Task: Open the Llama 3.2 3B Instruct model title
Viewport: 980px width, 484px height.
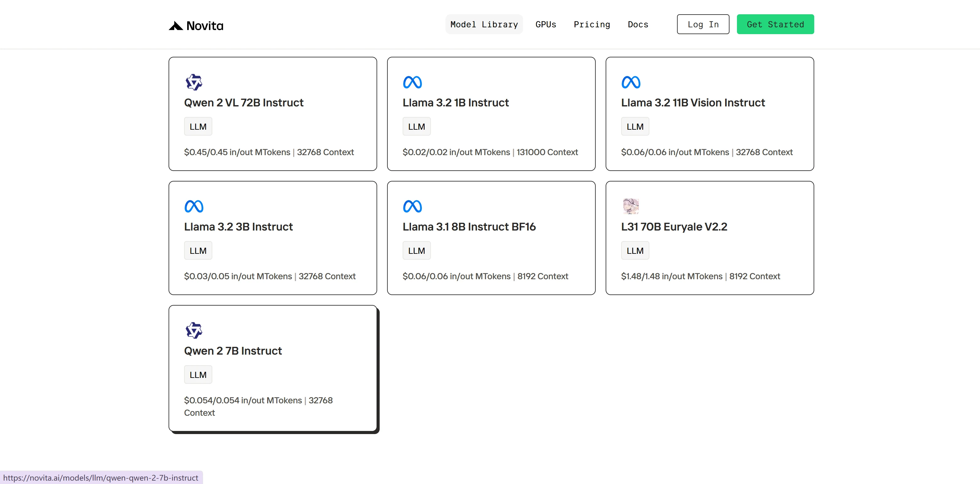Action: click(238, 226)
